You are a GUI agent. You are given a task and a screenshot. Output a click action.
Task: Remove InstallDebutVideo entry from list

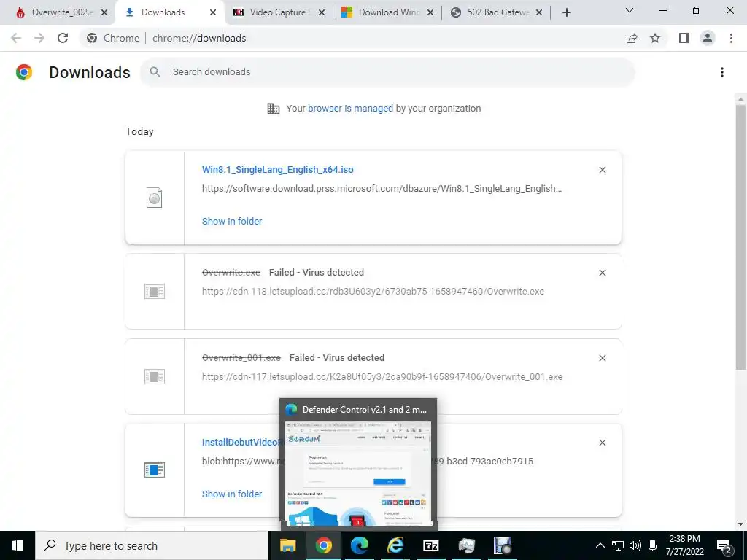point(602,443)
